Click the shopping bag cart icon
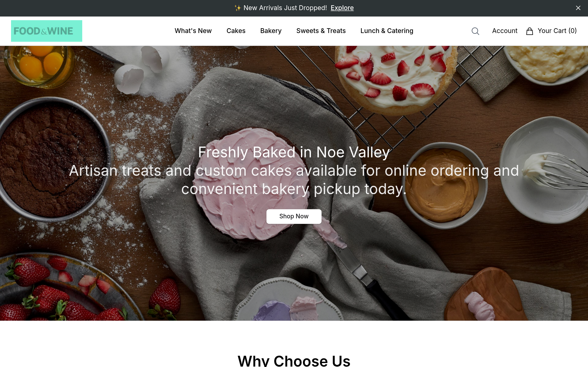This screenshot has width=588, height=367. [x=529, y=31]
